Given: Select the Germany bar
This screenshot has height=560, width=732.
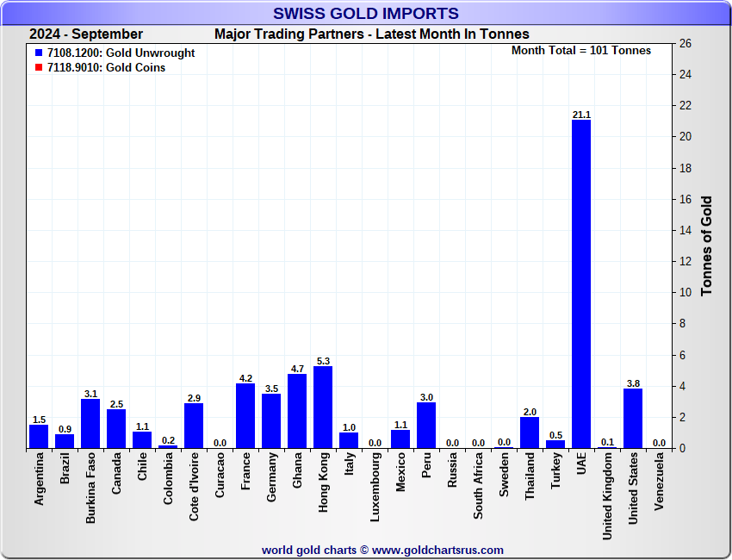Looking at the screenshot, I should pyautogui.click(x=271, y=421).
